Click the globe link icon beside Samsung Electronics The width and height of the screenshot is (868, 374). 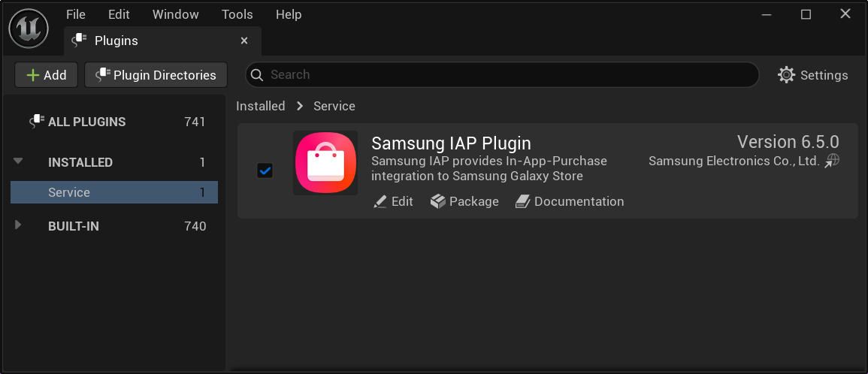pyautogui.click(x=831, y=161)
